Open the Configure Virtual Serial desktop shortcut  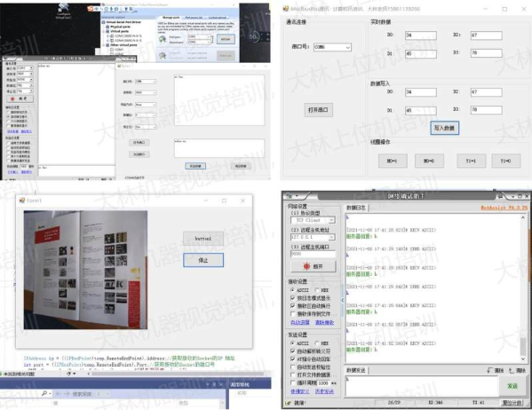coord(63,11)
